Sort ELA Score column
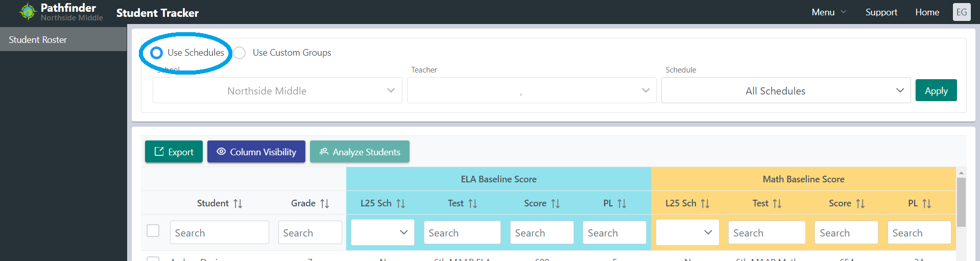This screenshot has height=261, width=980. 556,204
